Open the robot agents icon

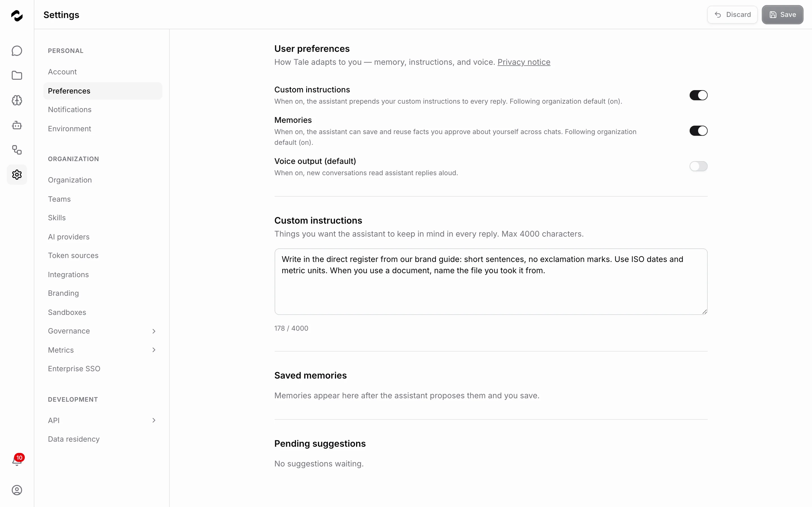pos(17,125)
